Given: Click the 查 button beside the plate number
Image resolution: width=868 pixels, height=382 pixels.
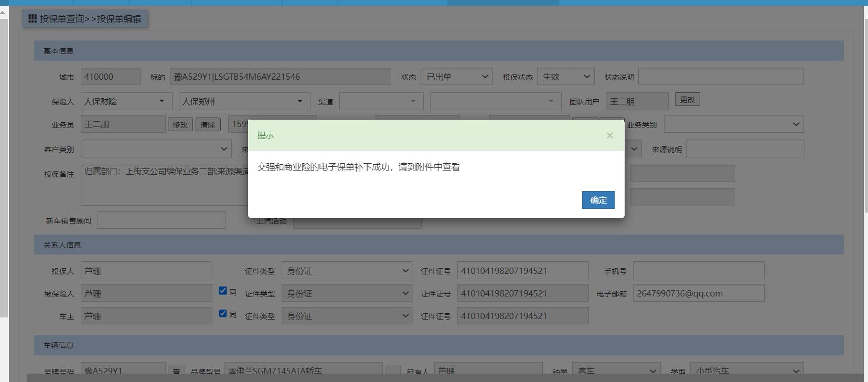Looking at the screenshot, I should [176, 371].
